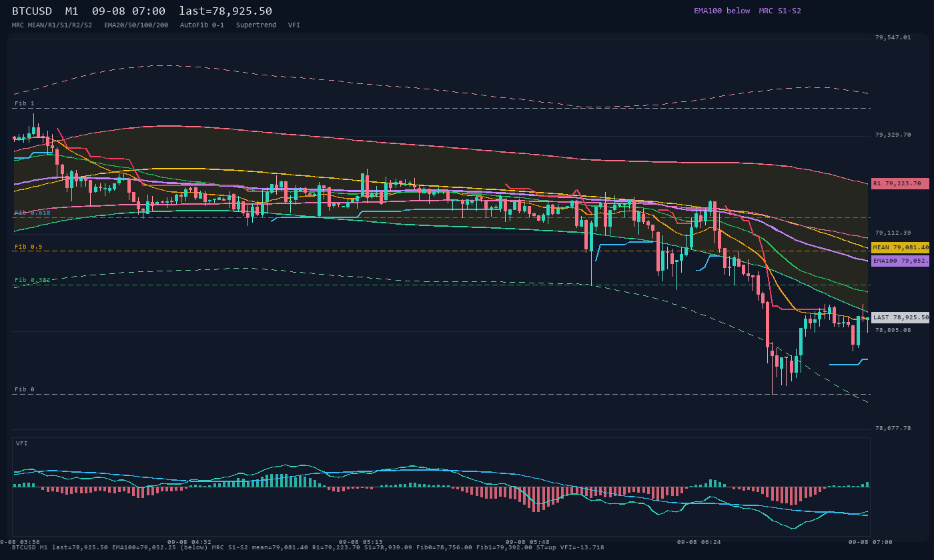Click the 09-08 04:32 time axis label
The height and width of the screenshot is (560, 934).
coord(189,542)
